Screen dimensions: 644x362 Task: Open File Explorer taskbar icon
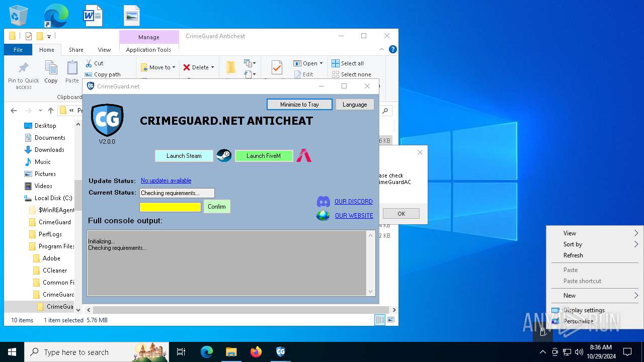(231, 352)
